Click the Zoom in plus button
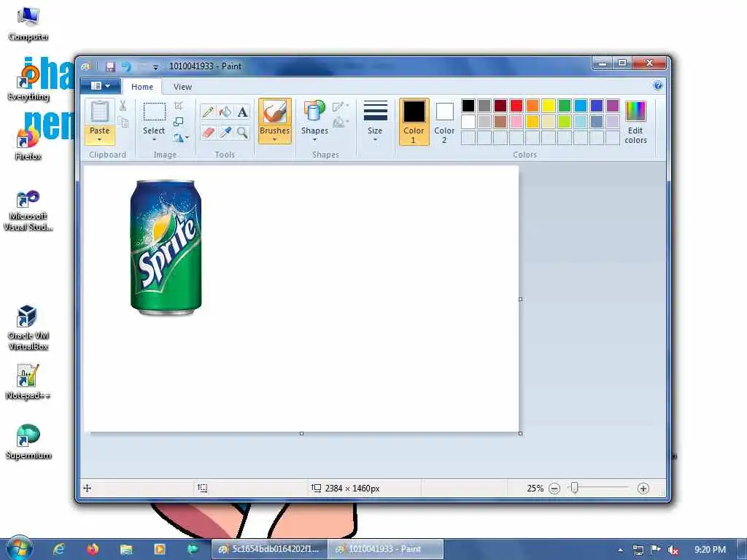This screenshot has height=560, width=747. [x=643, y=489]
